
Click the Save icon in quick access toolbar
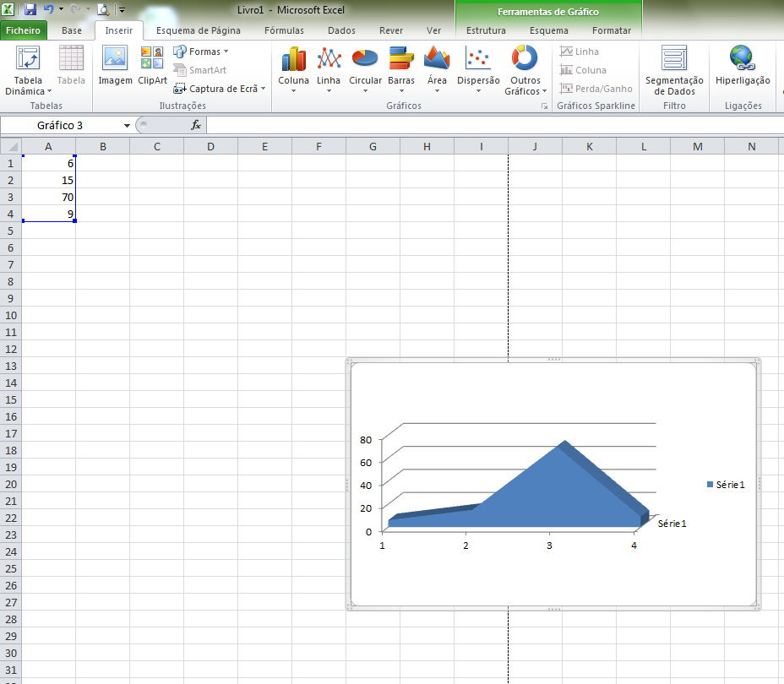(x=30, y=9)
